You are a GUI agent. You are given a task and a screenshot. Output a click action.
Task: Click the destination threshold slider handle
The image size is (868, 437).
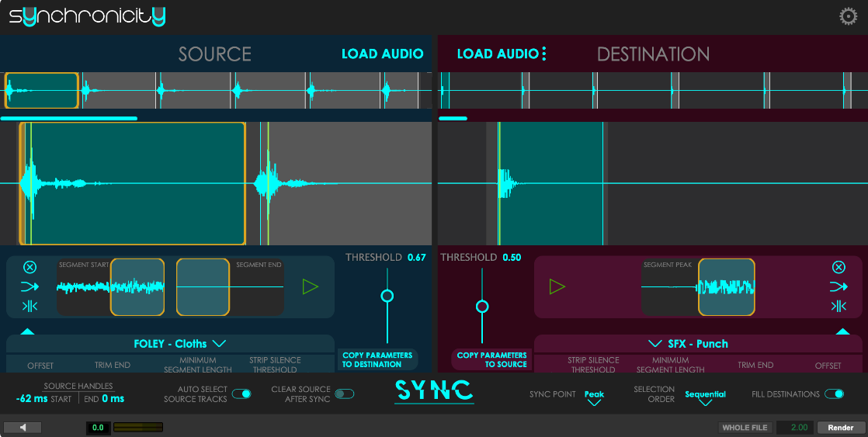[482, 307]
